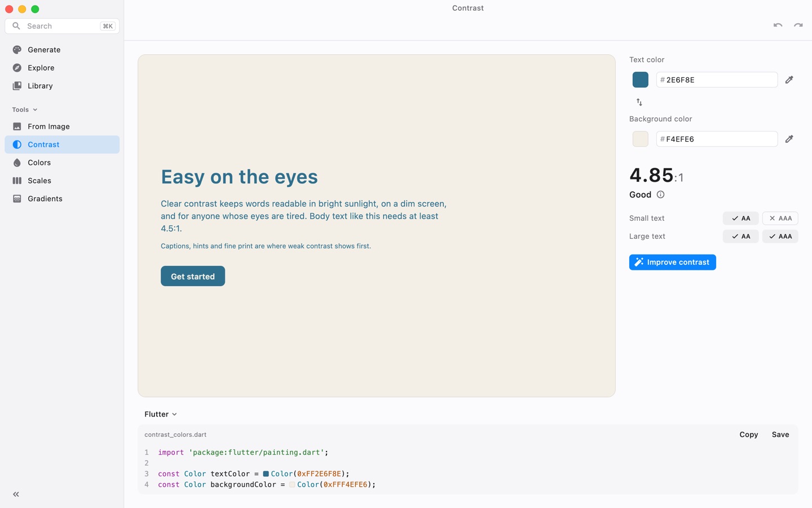The height and width of the screenshot is (508, 812).
Task: Pick background color with eyedropper icon
Action: tap(789, 139)
